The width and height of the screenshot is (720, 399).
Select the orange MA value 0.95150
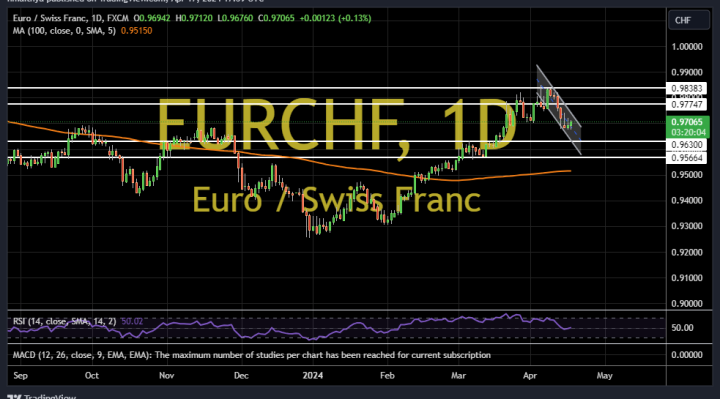[x=136, y=31]
